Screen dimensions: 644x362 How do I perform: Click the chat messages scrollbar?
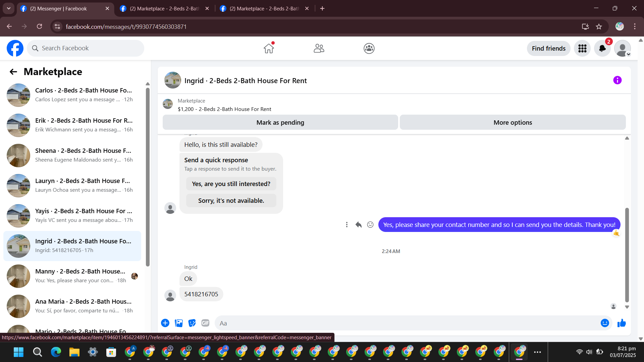[627, 255]
